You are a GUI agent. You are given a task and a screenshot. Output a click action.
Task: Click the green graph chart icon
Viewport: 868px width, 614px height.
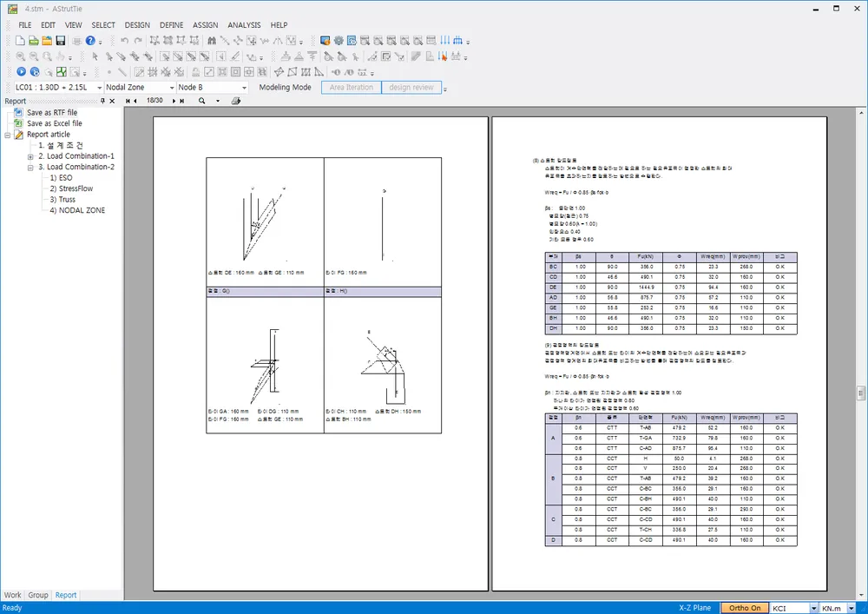(x=61, y=71)
